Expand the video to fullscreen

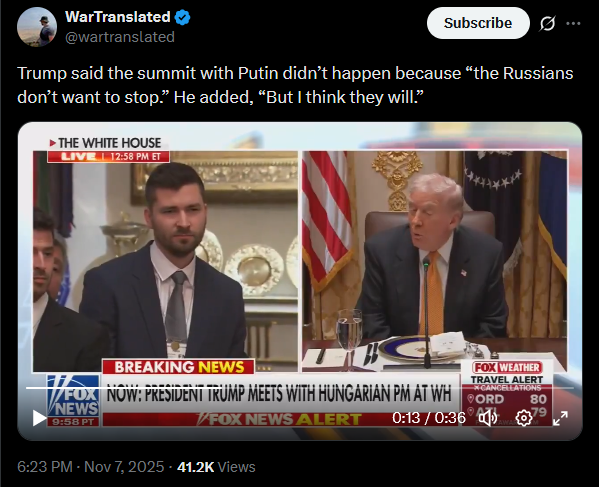tap(560, 418)
